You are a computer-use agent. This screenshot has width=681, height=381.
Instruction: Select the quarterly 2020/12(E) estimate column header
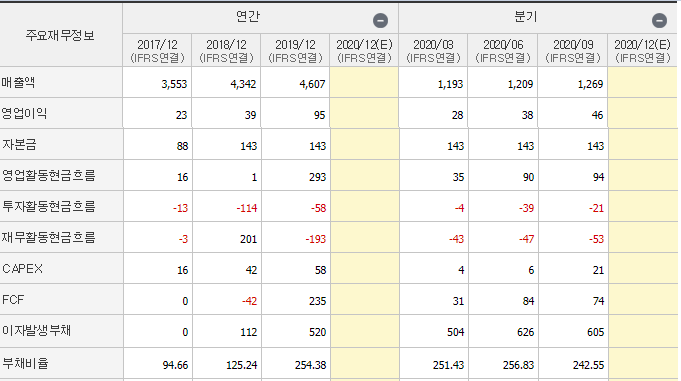pos(642,50)
